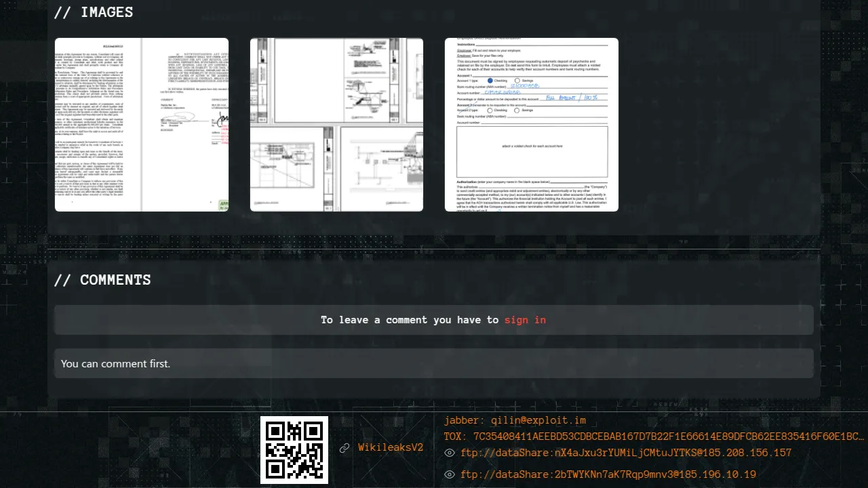Viewport: 868px width, 488px height.
Task: Click the eye icon on first FTP row
Action: pos(449,453)
